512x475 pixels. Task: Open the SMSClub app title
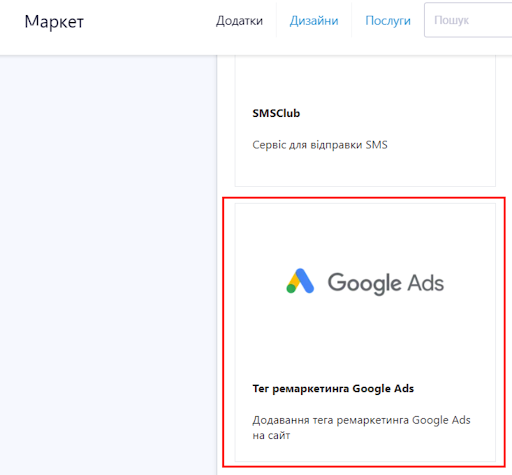pyautogui.click(x=276, y=113)
